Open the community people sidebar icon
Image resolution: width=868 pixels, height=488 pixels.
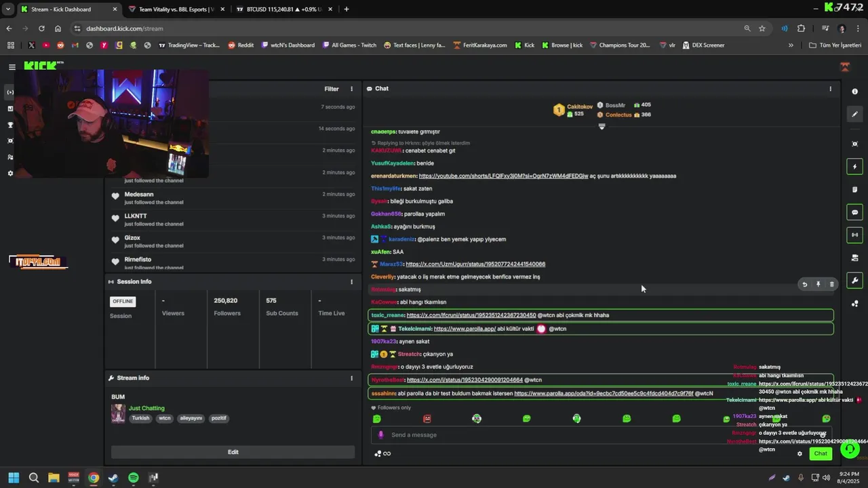pyautogui.click(x=10, y=157)
